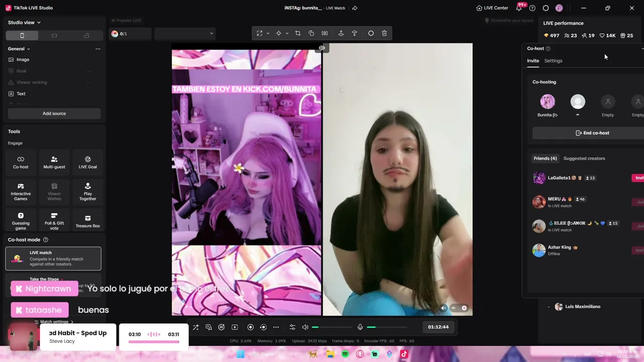Collapse the General sources section
Image resolution: width=644 pixels, height=362 pixels.
[19, 49]
